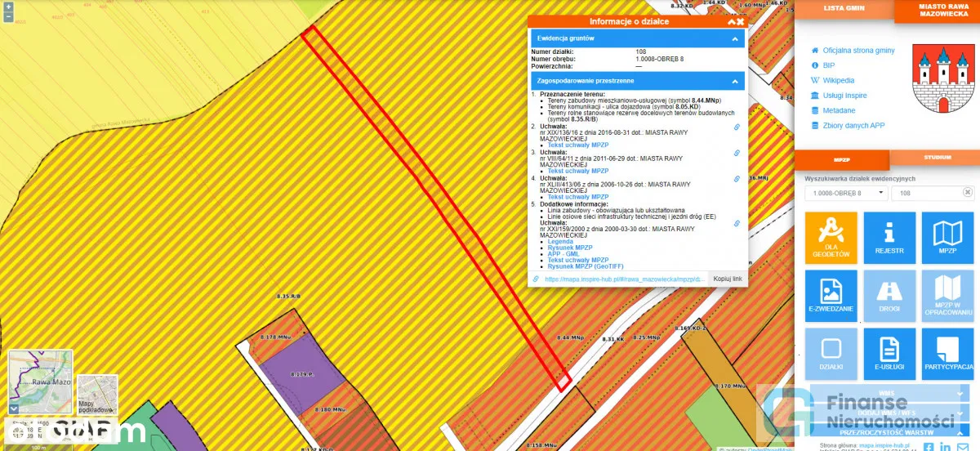
Task: Collapse the Zagospodarowanie przestrzenne section
Action: pos(734,82)
